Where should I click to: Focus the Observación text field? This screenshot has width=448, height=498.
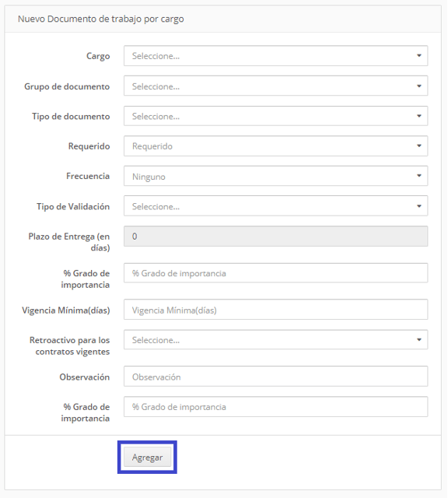(x=275, y=377)
